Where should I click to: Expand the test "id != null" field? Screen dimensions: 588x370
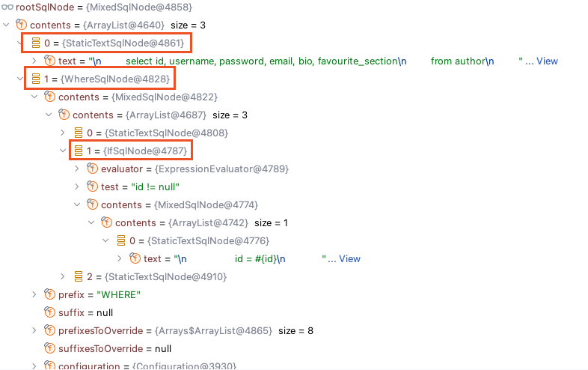[77, 186]
